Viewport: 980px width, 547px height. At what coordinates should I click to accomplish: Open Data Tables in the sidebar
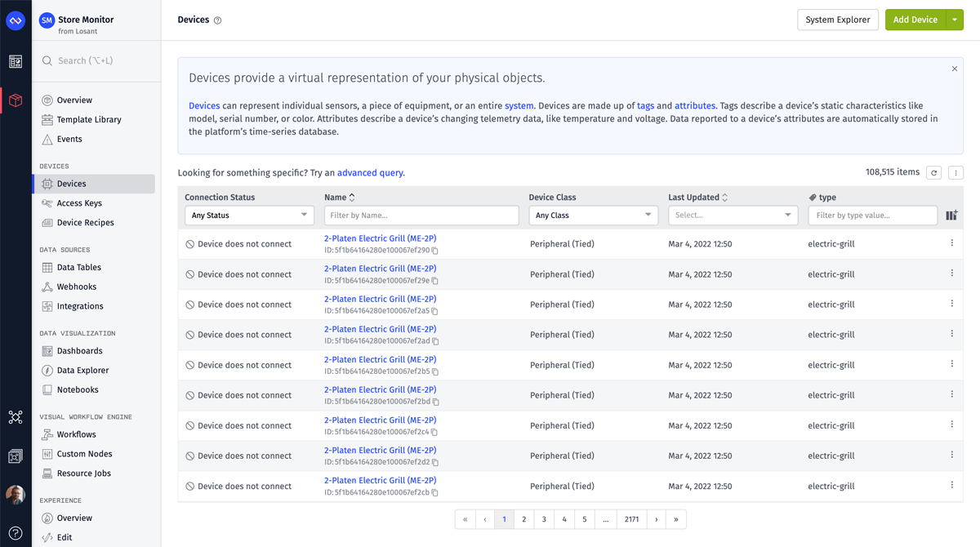78,267
